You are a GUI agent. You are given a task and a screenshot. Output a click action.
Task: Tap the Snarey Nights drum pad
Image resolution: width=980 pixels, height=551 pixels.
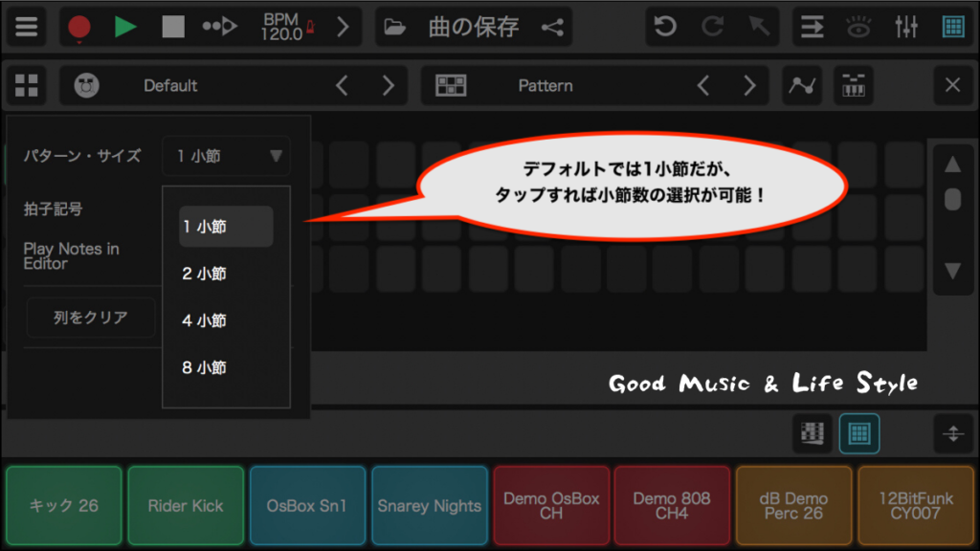pos(430,505)
